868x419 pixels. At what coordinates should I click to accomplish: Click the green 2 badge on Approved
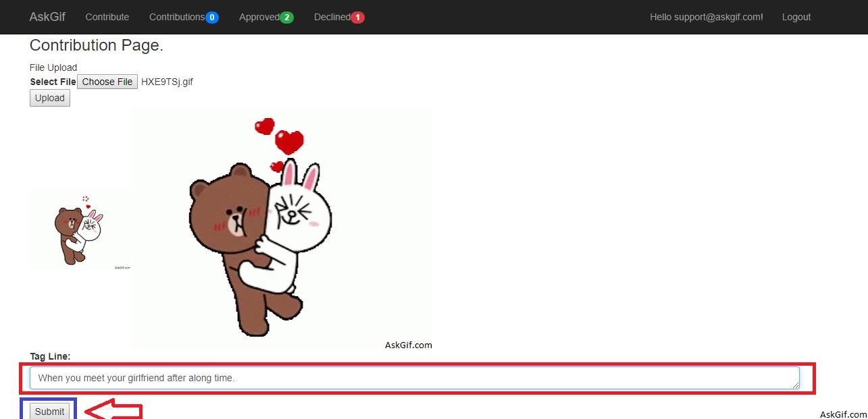click(286, 18)
